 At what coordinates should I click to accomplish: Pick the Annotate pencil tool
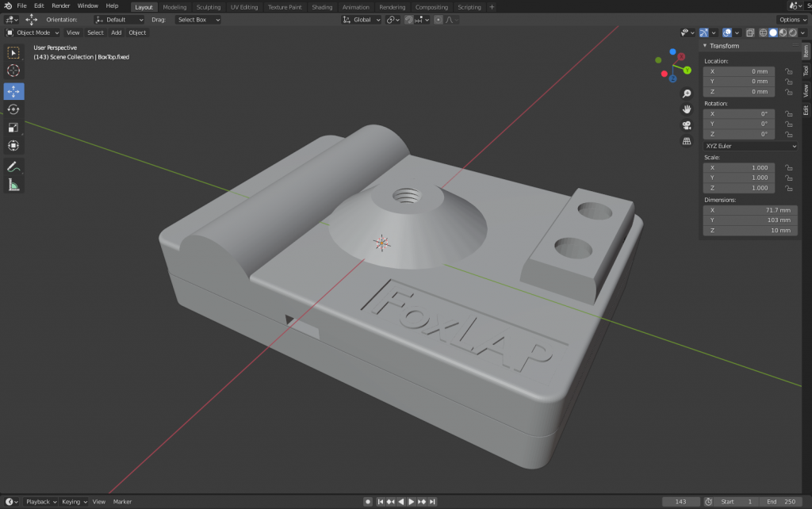pos(13,166)
